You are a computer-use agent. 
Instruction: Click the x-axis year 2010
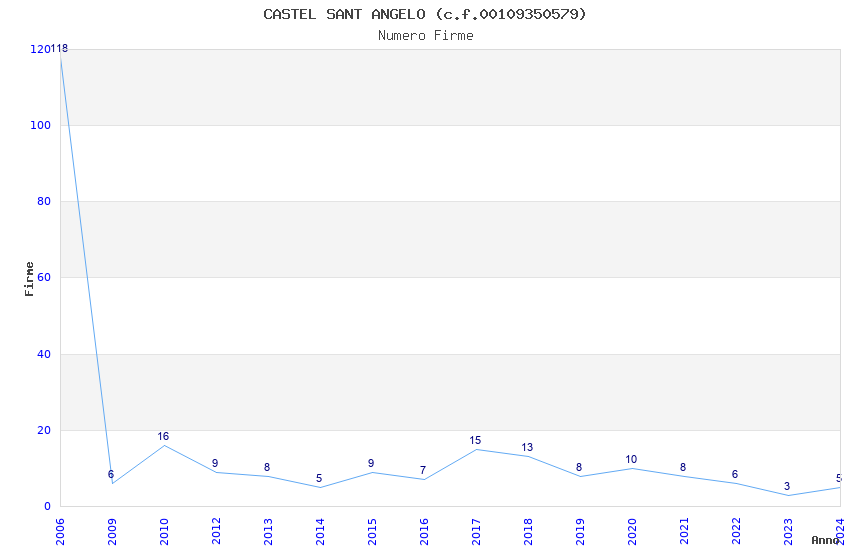click(164, 531)
